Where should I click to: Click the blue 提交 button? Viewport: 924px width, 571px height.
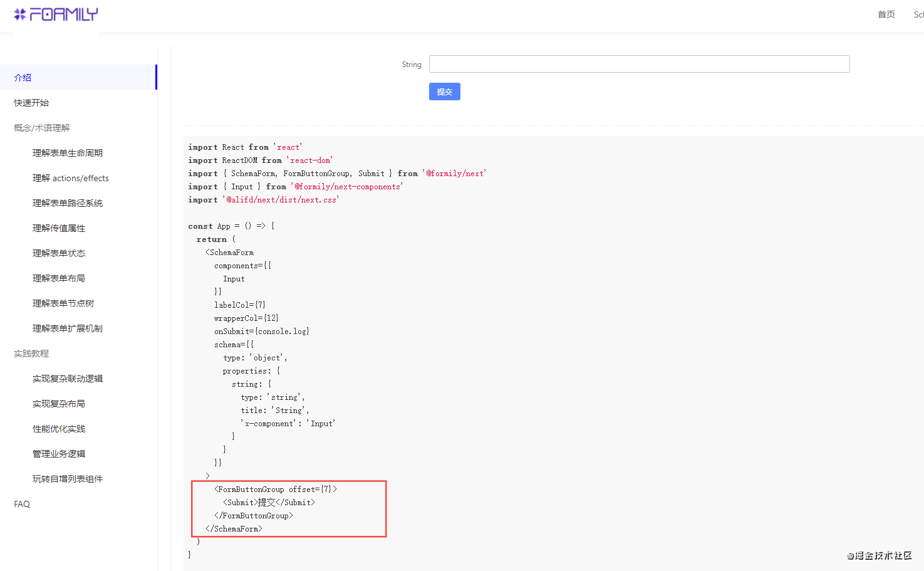445,92
